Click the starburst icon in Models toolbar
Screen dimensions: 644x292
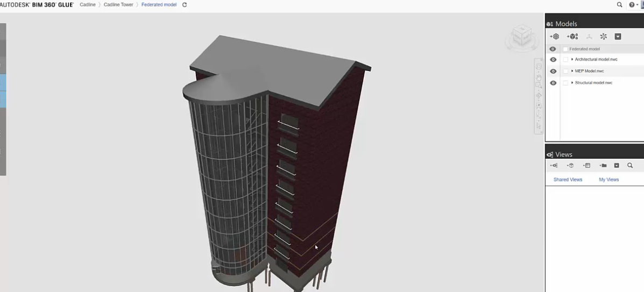(603, 37)
